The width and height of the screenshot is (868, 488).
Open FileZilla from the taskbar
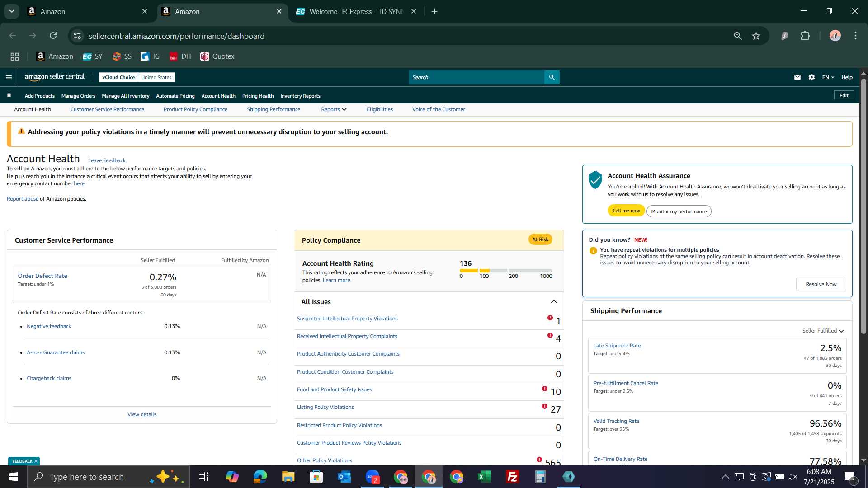tap(513, 477)
